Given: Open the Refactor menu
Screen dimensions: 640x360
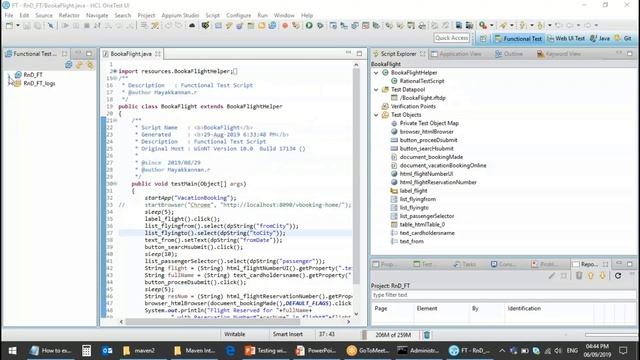Looking at the screenshot, I should pyautogui.click(x=69, y=15).
